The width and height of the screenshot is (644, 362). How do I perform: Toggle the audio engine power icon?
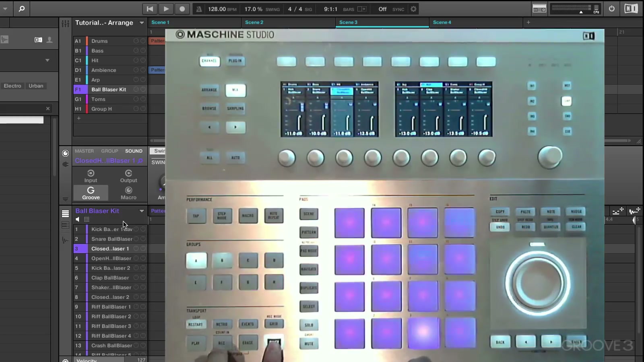point(611,8)
